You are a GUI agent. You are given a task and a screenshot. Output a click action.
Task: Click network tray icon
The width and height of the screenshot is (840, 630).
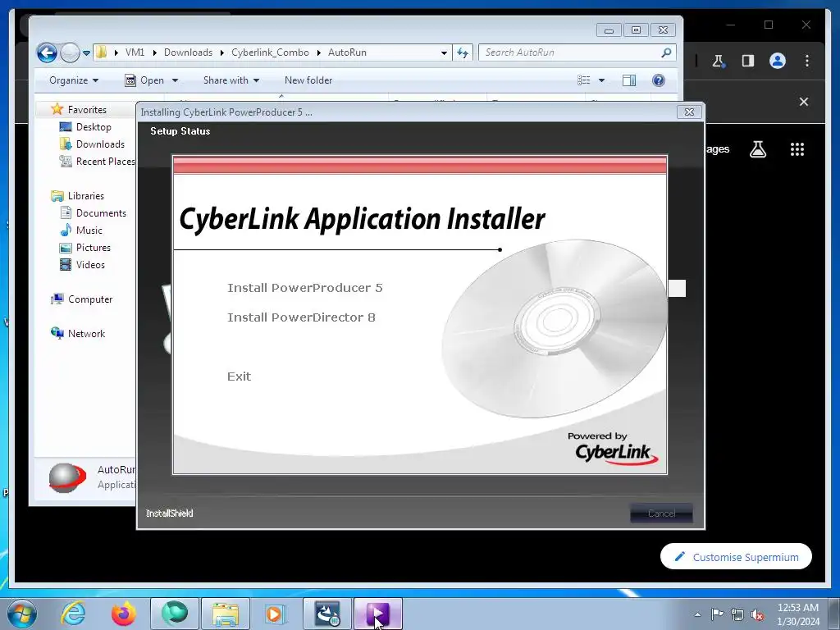tap(737, 614)
